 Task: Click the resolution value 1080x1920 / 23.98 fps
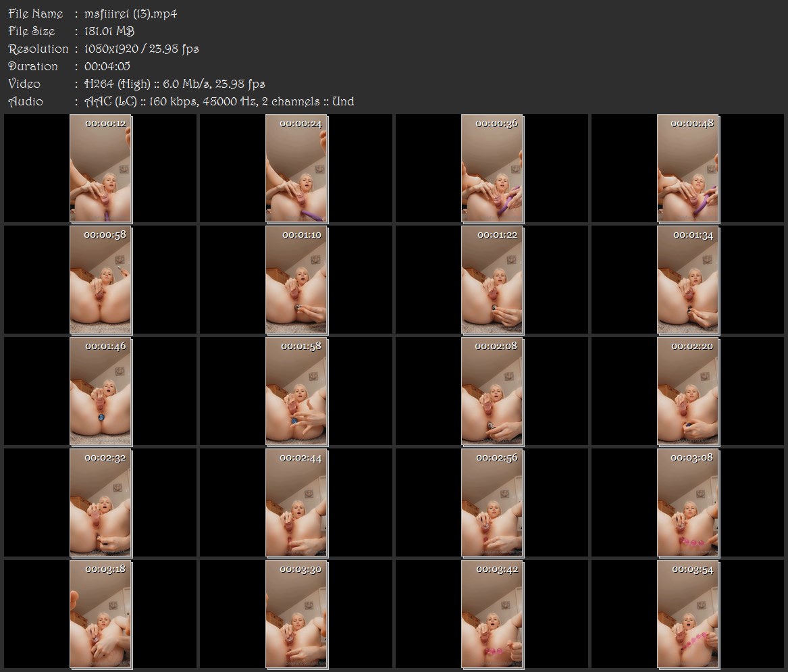tap(142, 49)
